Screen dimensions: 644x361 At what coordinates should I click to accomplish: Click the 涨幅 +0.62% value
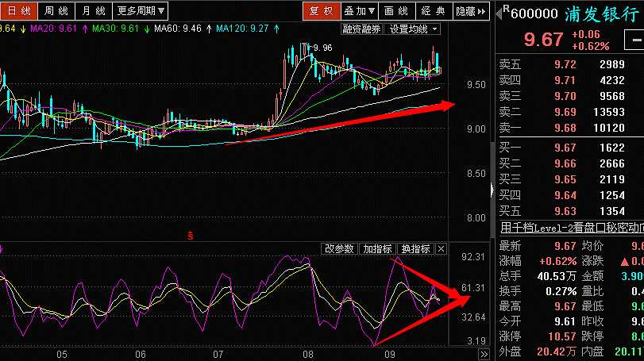(x=557, y=261)
